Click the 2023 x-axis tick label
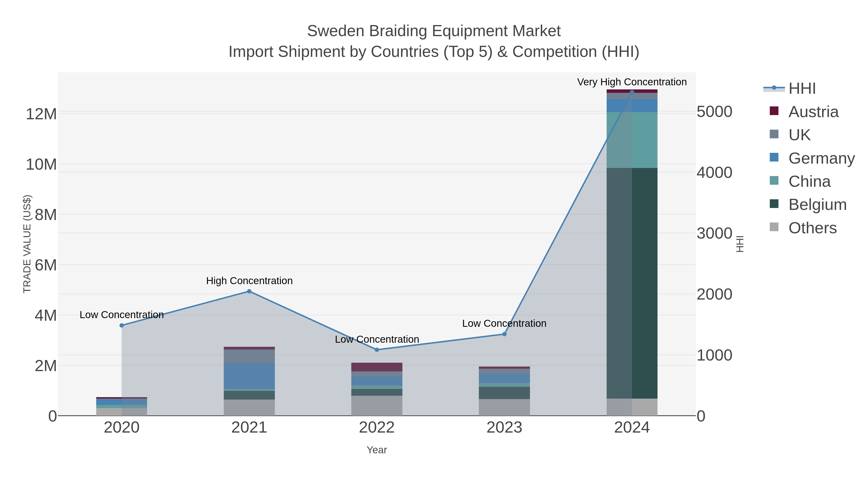 (504, 428)
